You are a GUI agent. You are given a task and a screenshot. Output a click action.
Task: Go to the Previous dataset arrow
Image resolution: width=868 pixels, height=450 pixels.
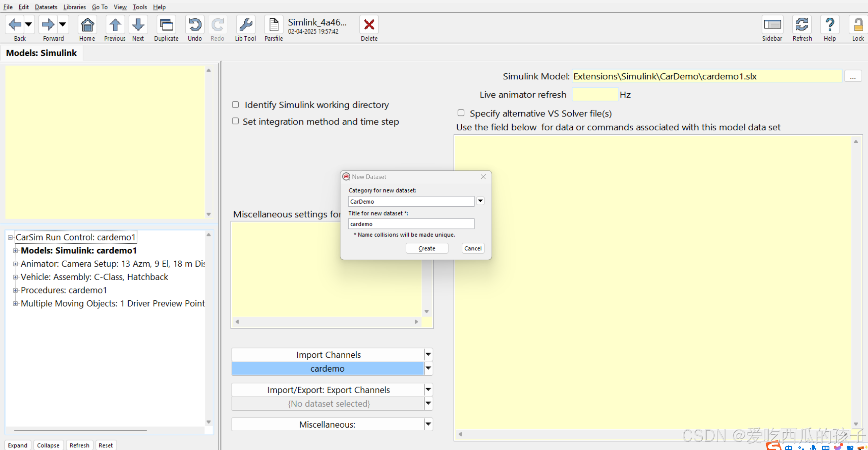[115, 25]
